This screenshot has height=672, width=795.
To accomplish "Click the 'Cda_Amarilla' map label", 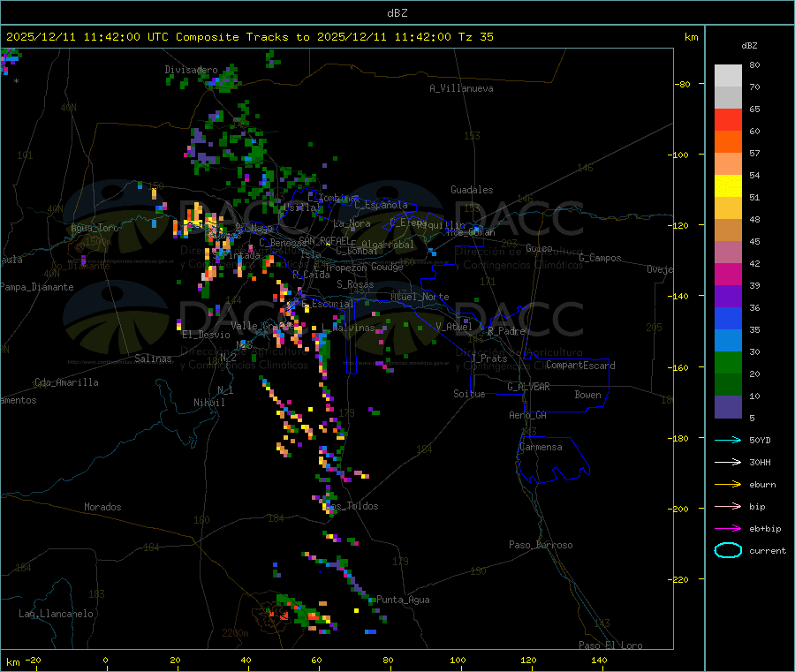I will pyautogui.click(x=66, y=382).
